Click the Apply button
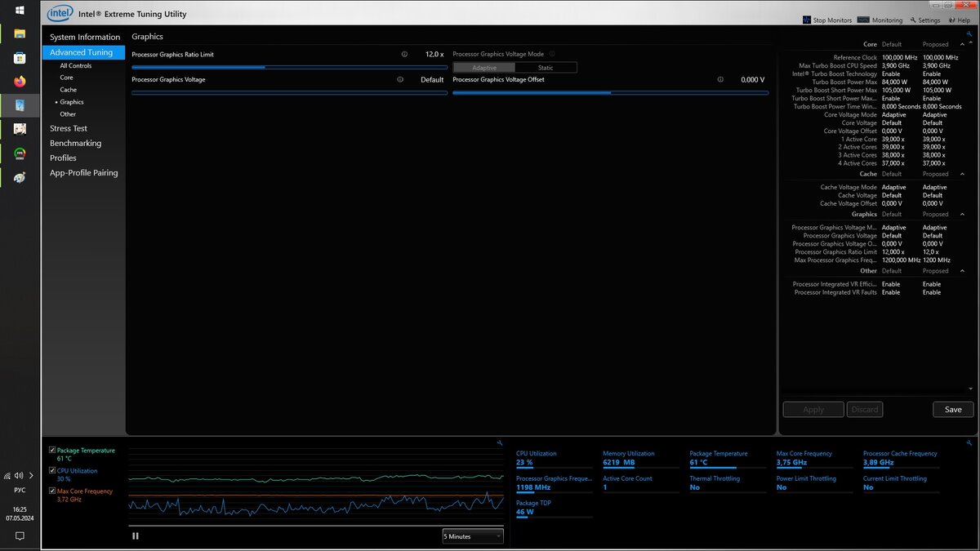This screenshot has height=551, width=980. click(x=813, y=410)
